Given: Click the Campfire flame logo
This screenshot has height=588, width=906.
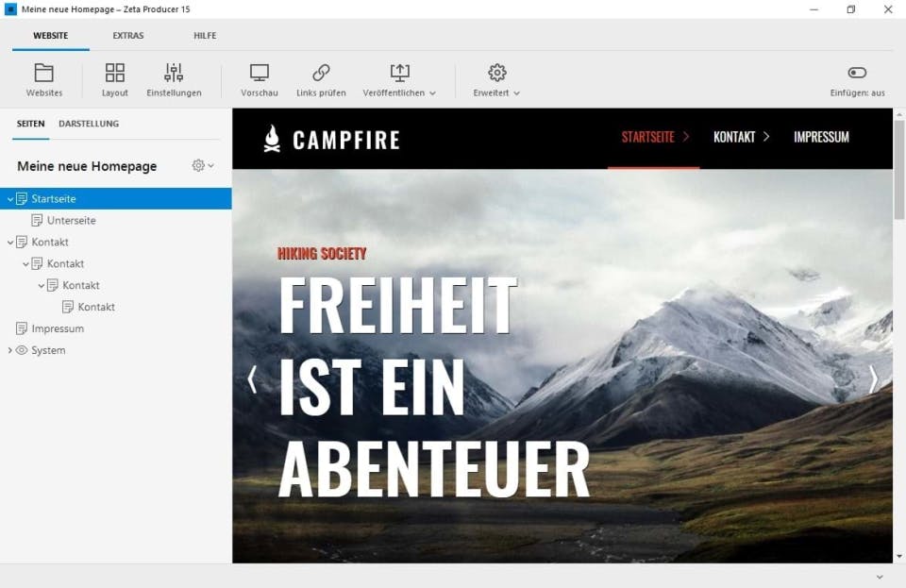Looking at the screenshot, I should click(x=272, y=139).
